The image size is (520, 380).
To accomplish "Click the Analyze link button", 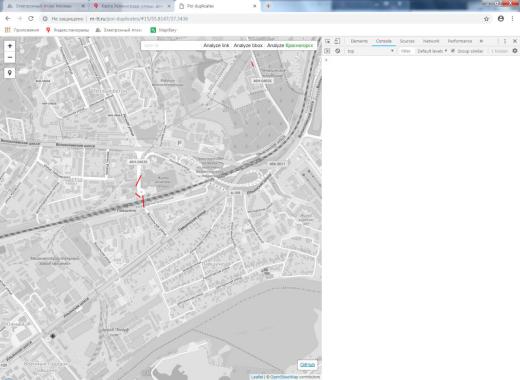I will point(216,45).
